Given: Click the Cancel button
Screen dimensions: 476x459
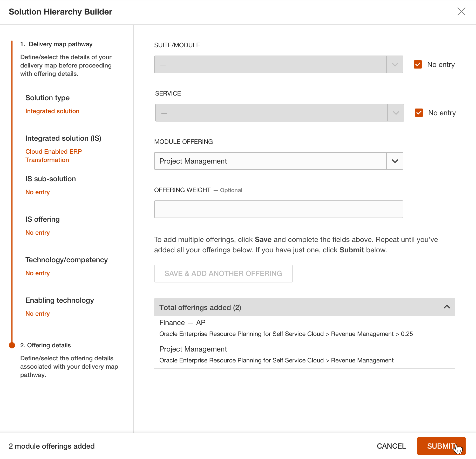Looking at the screenshot, I should tap(391, 446).
